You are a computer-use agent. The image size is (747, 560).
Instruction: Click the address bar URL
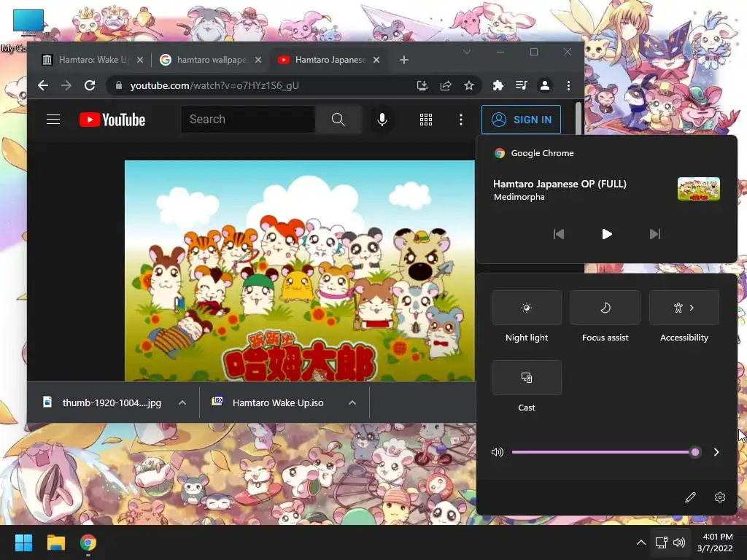214,86
